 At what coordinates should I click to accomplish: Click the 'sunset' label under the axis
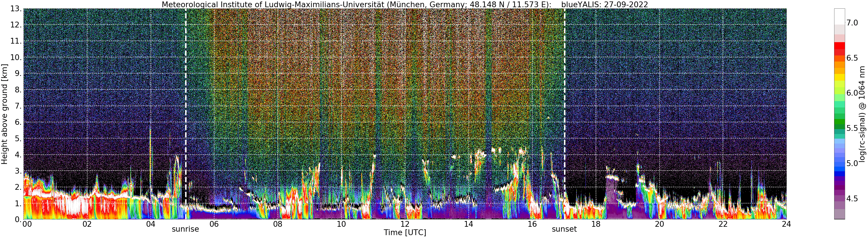564,229
